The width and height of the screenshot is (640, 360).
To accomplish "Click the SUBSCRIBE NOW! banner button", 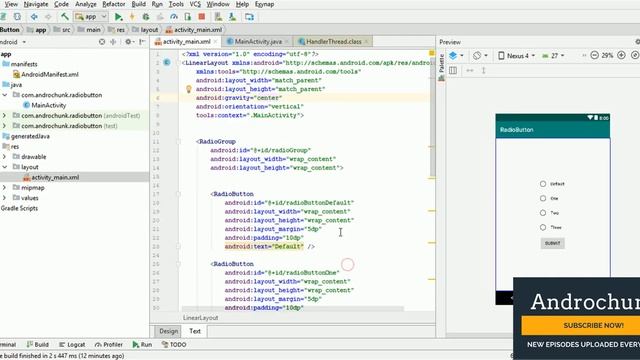I will tap(581, 325).
